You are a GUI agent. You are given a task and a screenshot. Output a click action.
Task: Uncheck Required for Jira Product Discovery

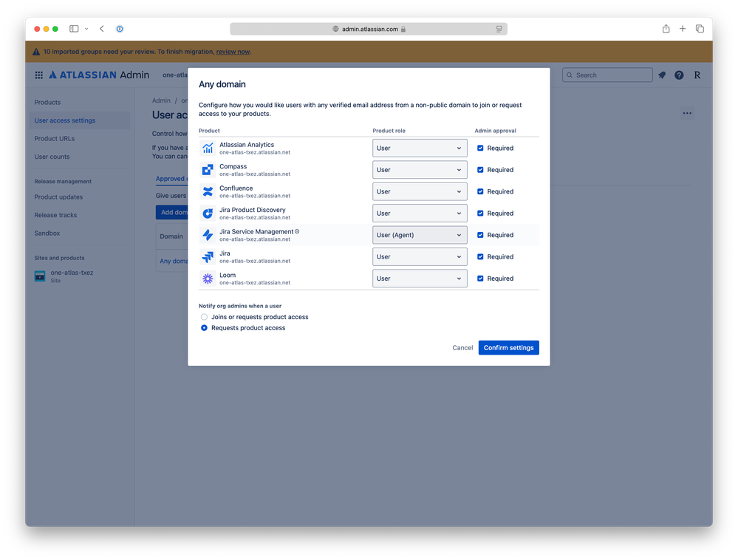[480, 214]
